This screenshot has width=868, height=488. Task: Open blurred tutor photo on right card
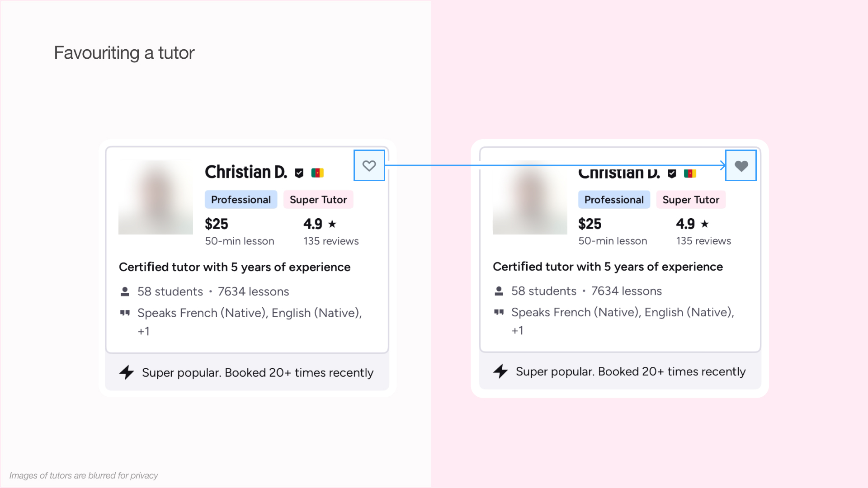click(x=530, y=197)
